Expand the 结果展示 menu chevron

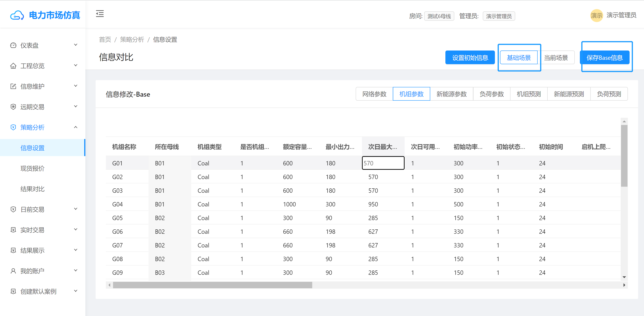(x=76, y=250)
